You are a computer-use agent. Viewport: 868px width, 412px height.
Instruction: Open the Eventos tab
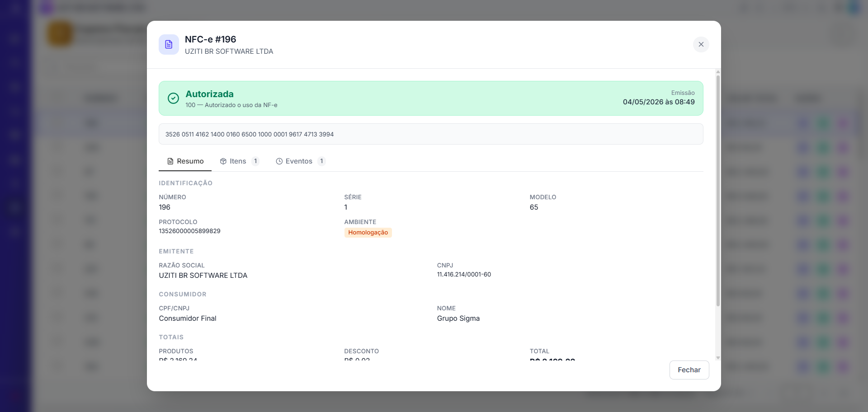coord(301,161)
